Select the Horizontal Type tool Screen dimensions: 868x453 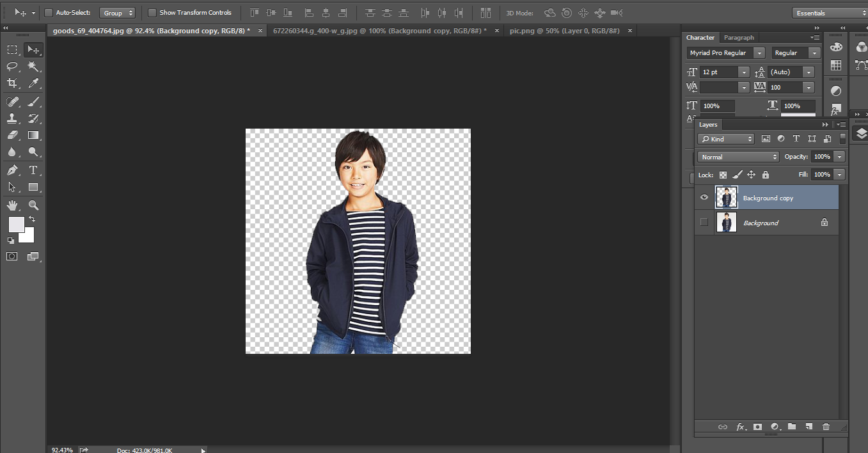pyautogui.click(x=33, y=170)
